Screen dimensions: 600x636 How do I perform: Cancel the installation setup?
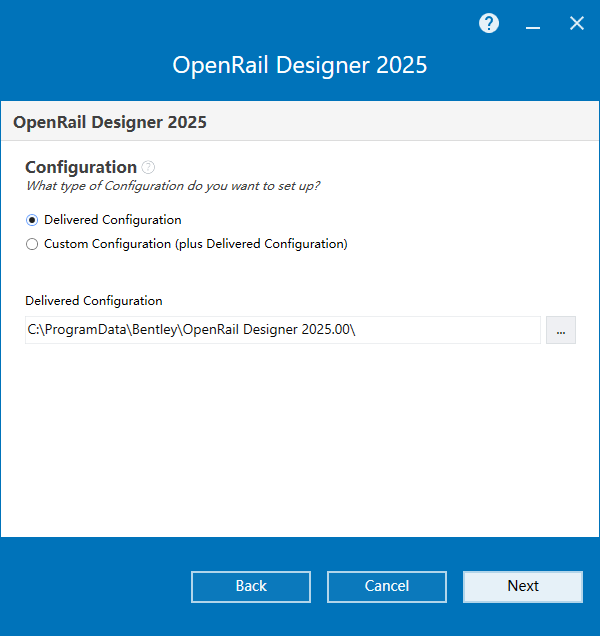point(386,586)
